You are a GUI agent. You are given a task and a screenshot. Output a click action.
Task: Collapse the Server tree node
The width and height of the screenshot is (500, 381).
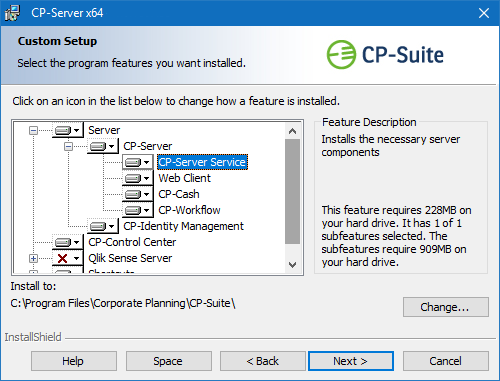(x=33, y=130)
